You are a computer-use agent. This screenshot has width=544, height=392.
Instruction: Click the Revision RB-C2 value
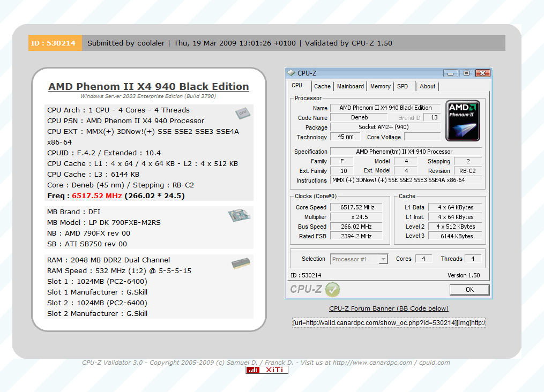(x=468, y=171)
